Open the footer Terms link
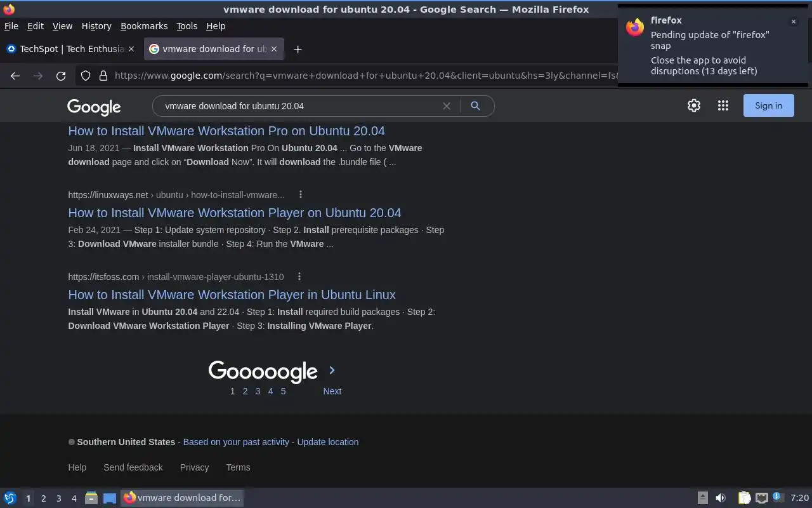 click(238, 467)
